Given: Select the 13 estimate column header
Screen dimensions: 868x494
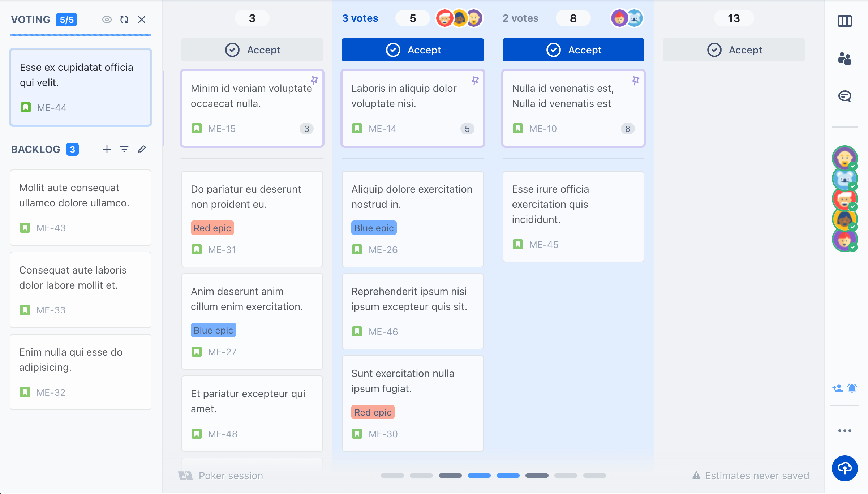Looking at the screenshot, I should tap(734, 18).
